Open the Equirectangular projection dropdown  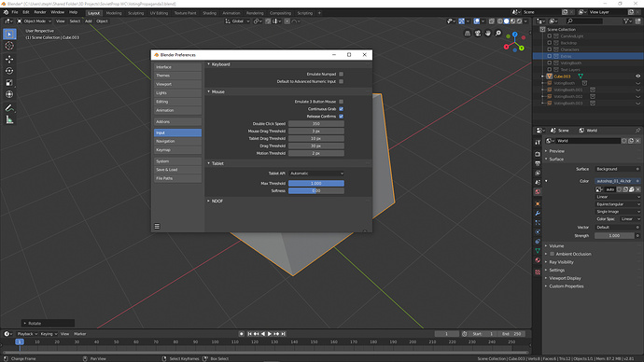[618, 204]
